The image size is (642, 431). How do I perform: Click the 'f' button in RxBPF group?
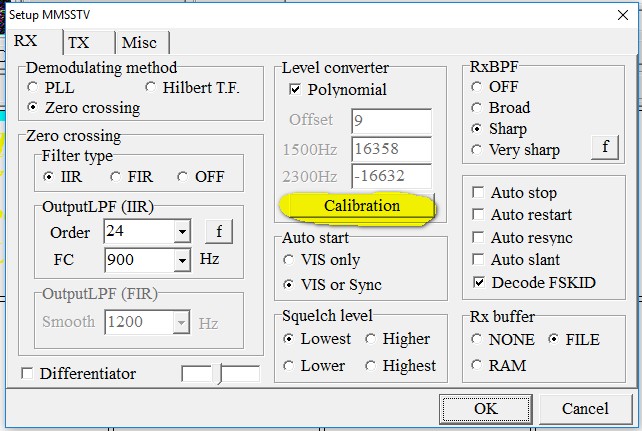(604, 148)
